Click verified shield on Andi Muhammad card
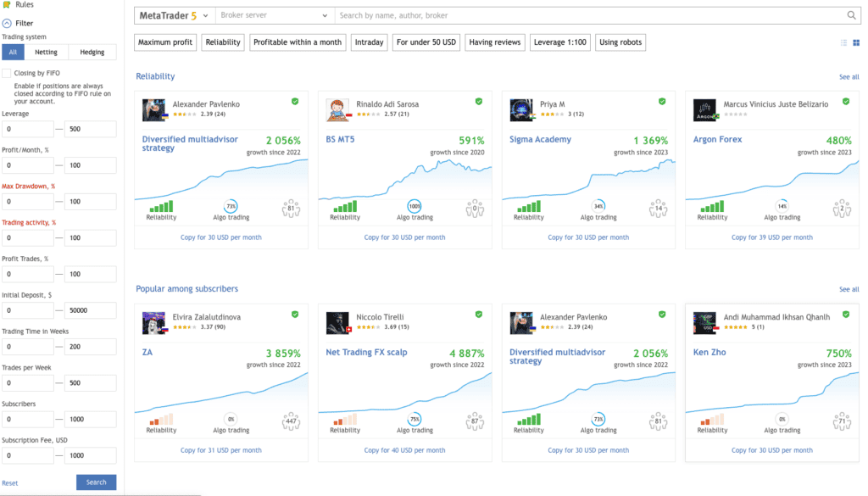 (845, 315)
